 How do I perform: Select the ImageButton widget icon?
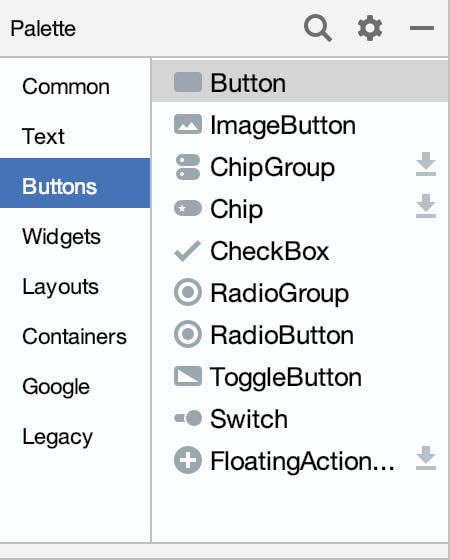pos(188,124)
